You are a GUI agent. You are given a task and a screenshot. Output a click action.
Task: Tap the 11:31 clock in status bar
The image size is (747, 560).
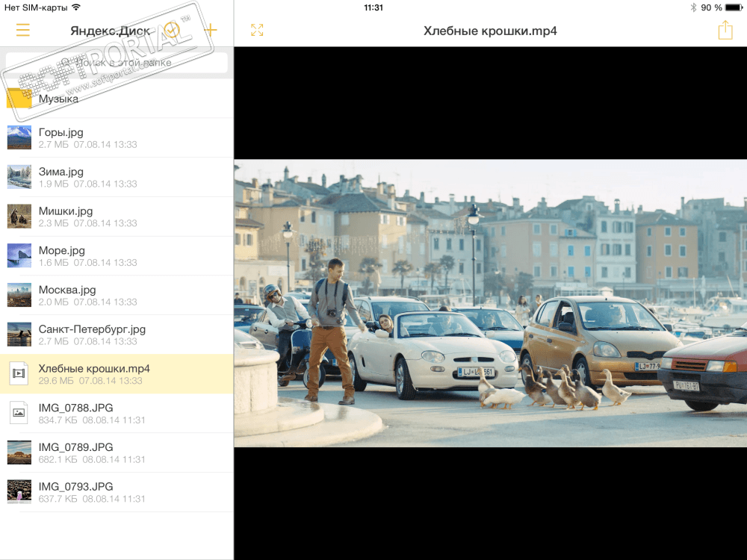[373, 7]
